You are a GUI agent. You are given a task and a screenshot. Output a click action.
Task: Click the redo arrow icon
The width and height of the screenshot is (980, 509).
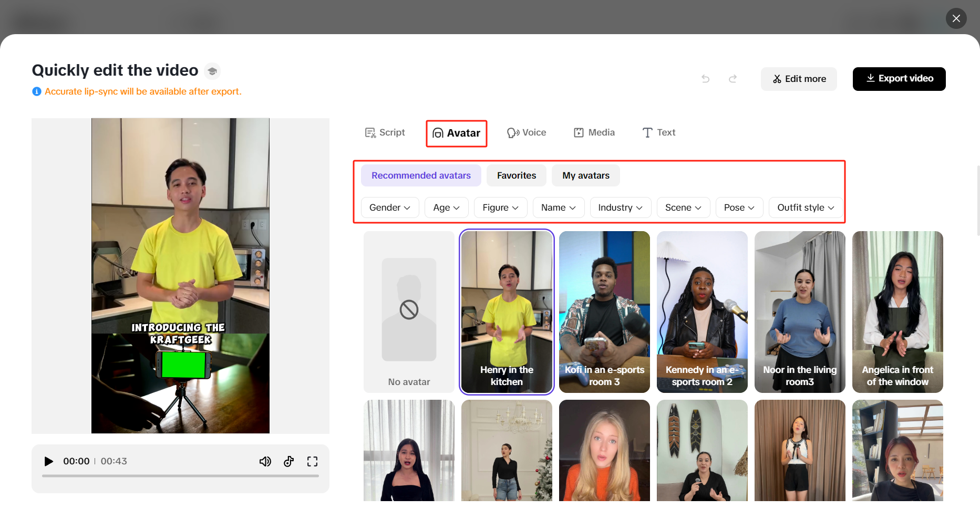(733, 79)
